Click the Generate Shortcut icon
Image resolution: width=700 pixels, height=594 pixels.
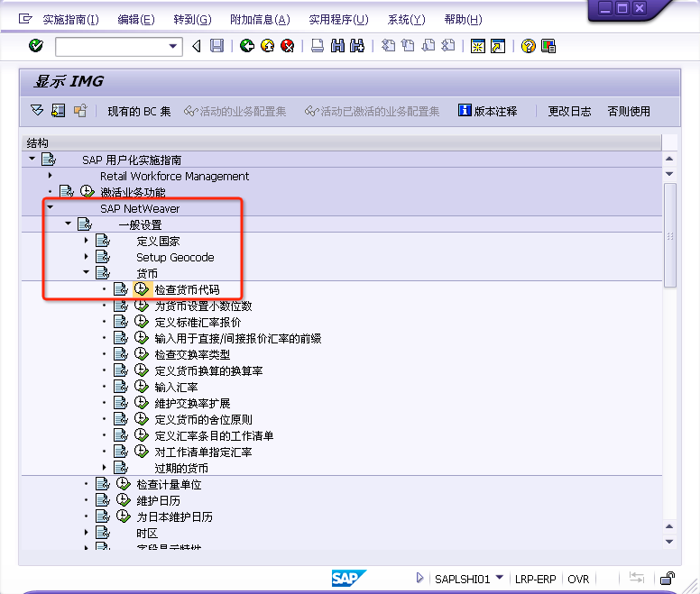[498, 46]
